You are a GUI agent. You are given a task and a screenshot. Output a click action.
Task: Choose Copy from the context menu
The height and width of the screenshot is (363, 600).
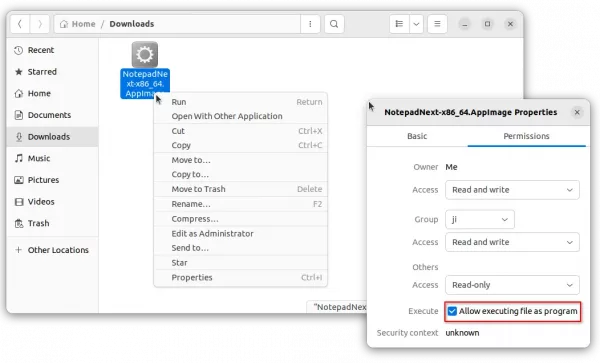[241, 145]
